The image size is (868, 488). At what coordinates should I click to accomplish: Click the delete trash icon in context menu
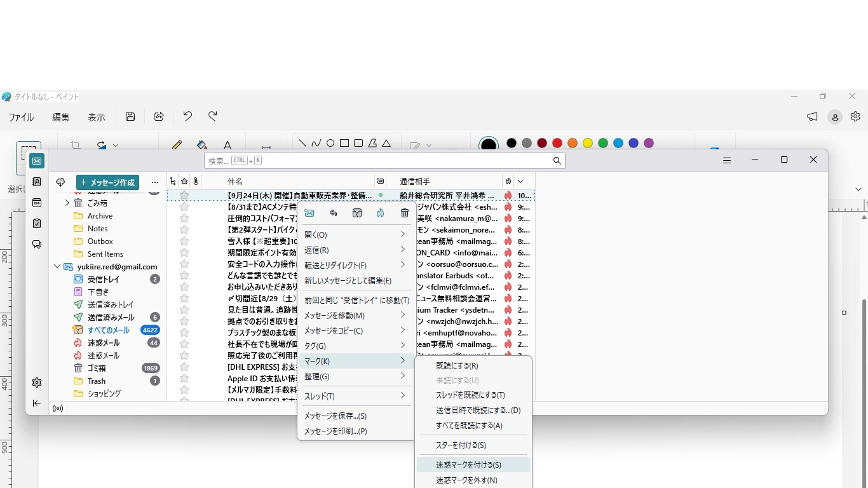(x=405, y=213)
